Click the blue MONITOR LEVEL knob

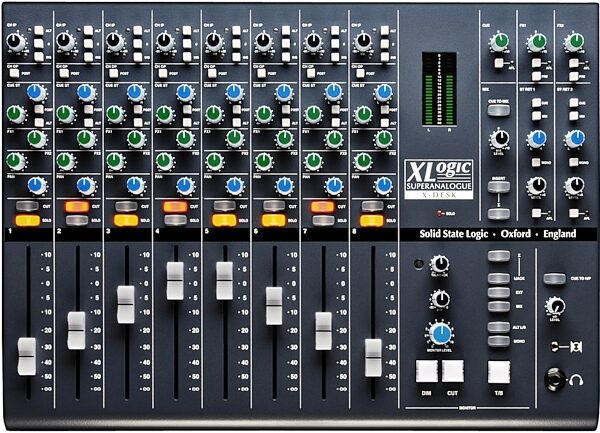coord(440,334)
